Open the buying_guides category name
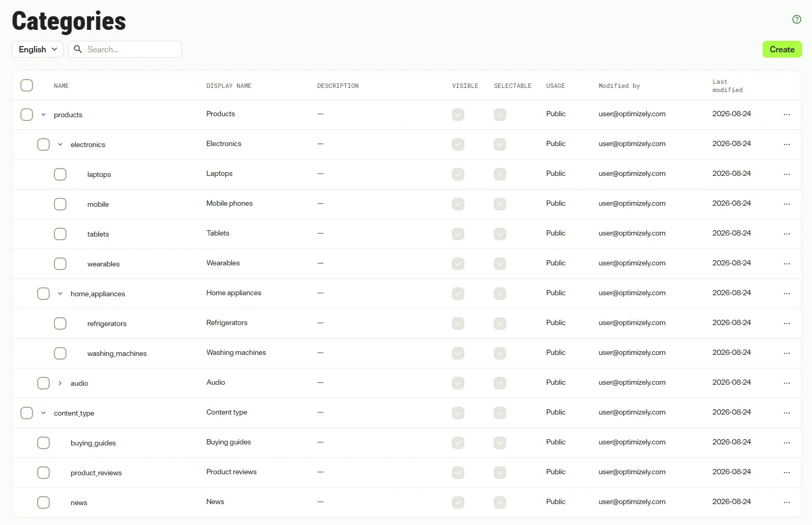The width and height of the screenshot is (812, 525). 93,443
